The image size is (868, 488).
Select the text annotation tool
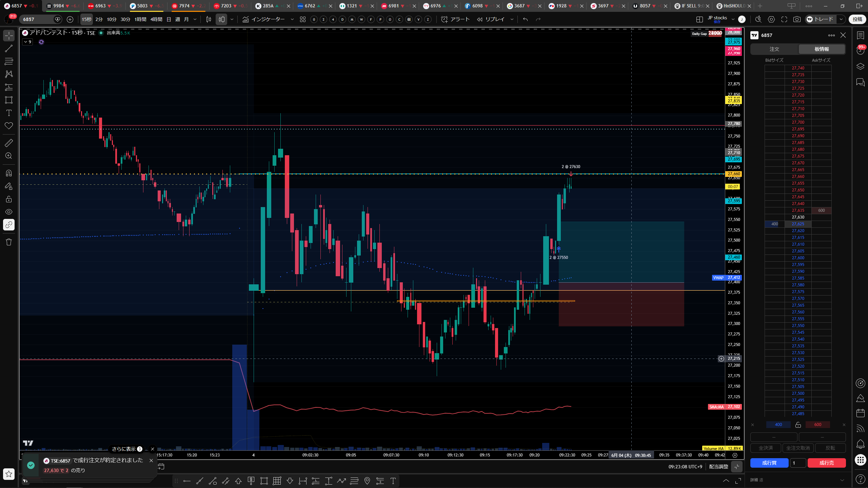coord(9,113)
